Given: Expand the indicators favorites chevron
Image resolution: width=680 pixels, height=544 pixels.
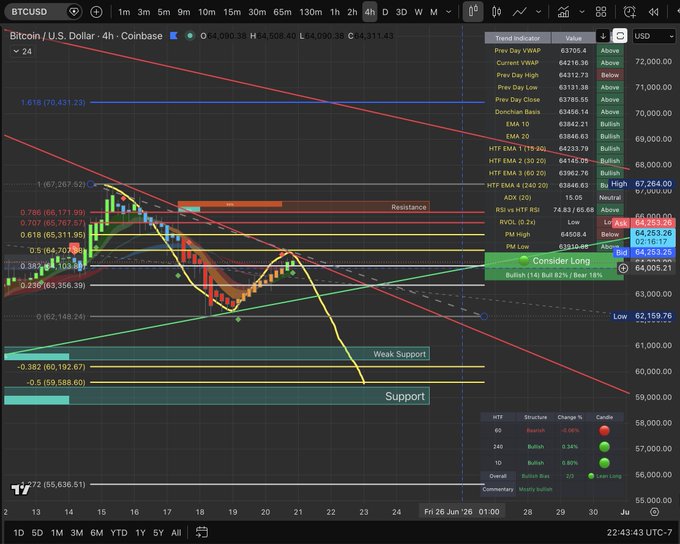Looking at the screenshot, I should [x=582, y=12].
